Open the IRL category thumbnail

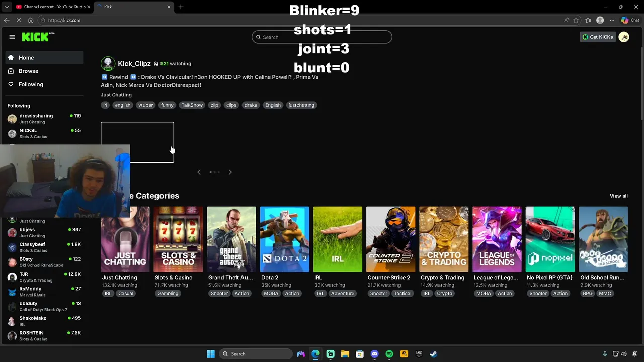[x=338, y=239]
